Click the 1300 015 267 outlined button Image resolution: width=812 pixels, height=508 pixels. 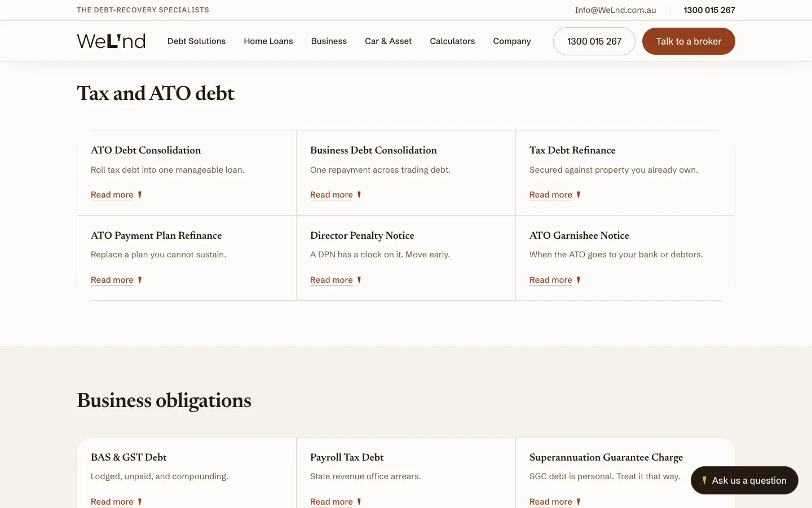pos(594,41)
